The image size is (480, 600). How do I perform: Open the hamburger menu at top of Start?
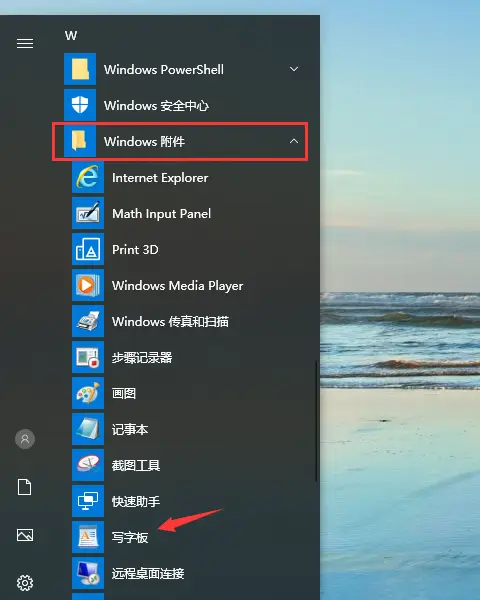tap(25, 44)
